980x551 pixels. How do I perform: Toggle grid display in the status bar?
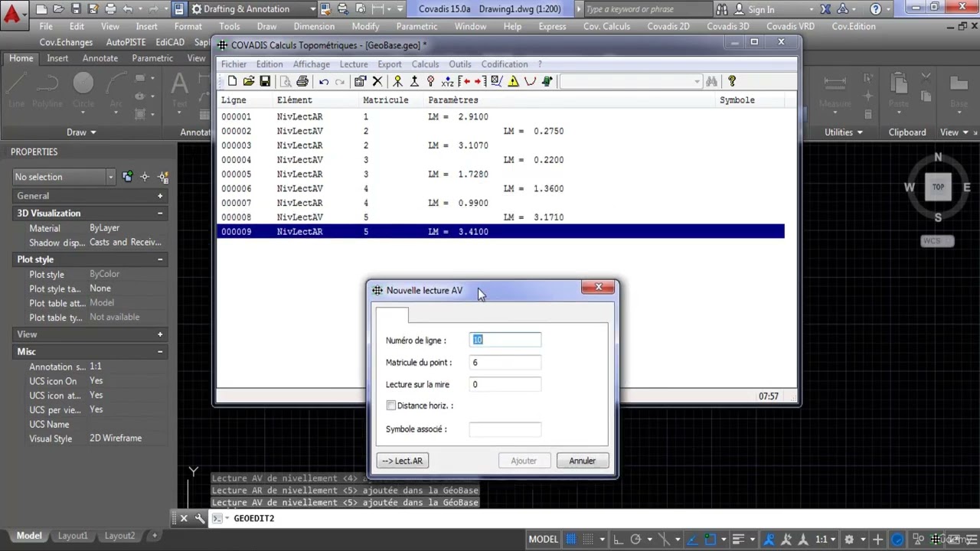click(572, 540)
